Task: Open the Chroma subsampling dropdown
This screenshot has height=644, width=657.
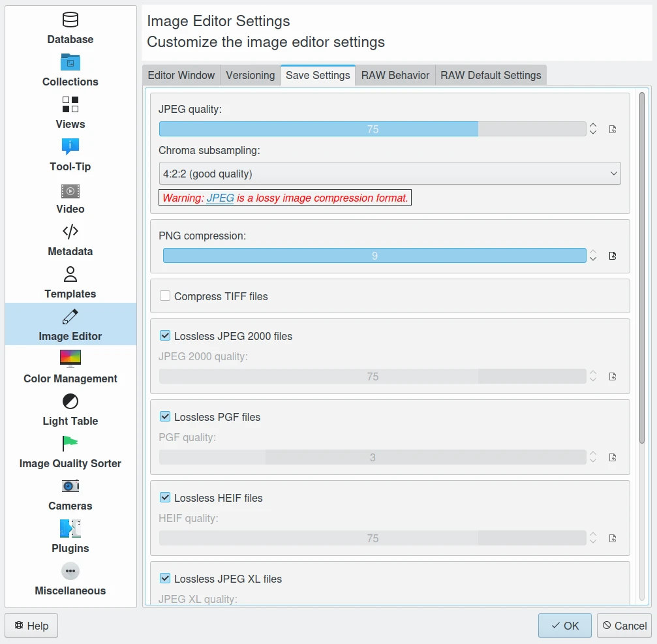Action: (x=390, y=174)
